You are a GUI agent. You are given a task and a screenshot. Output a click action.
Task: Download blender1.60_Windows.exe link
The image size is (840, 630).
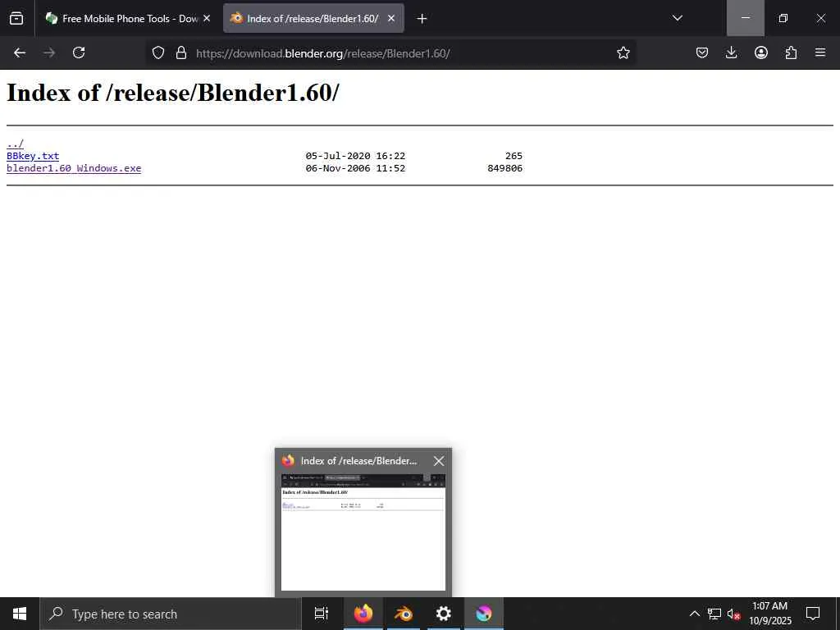point(74,168)
